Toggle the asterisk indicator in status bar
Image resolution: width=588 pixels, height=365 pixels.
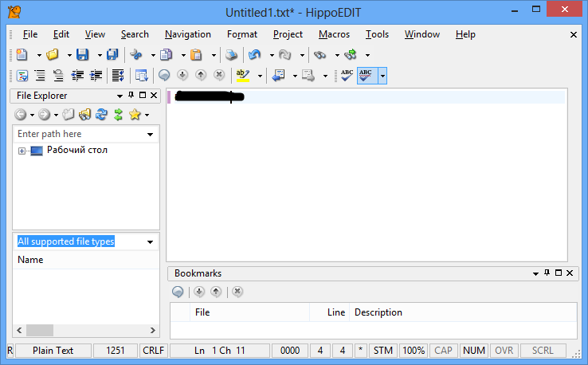tap(360, 351)
